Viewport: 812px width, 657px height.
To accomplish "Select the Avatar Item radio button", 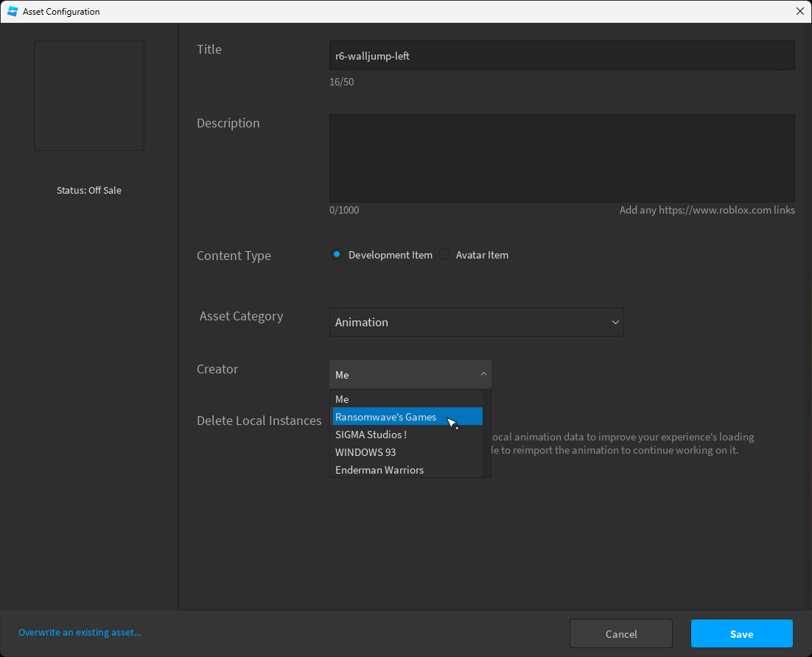I will pyautogui.click(x=444, y=254).
